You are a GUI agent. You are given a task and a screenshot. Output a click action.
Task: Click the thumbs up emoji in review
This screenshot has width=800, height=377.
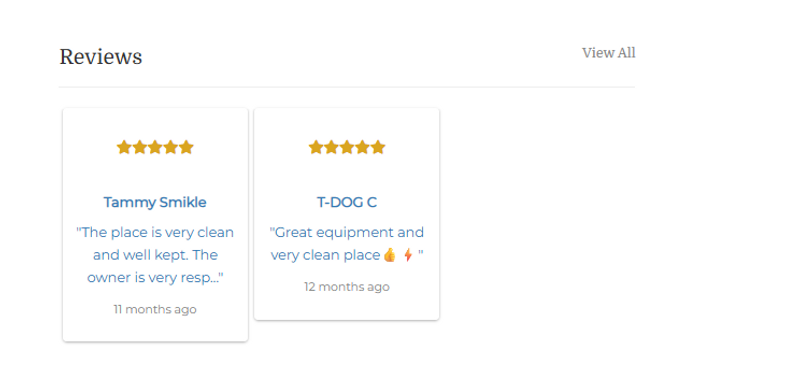[390, 255]
